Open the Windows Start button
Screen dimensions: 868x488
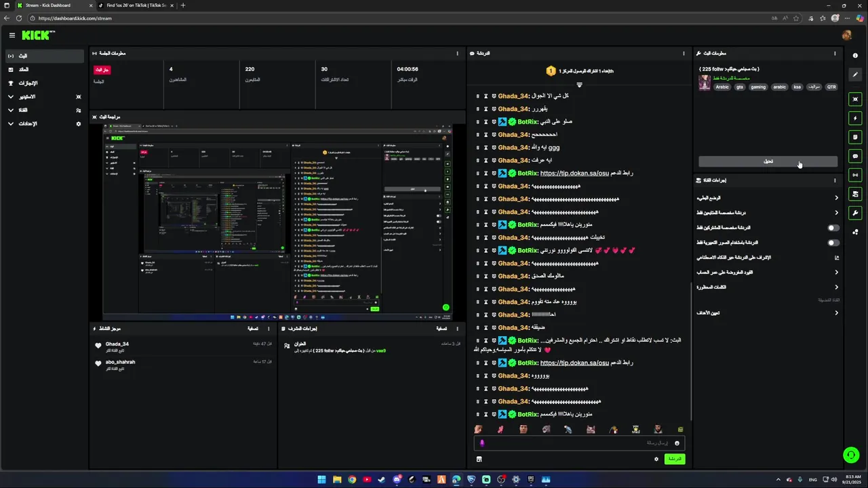click(322, 480)
